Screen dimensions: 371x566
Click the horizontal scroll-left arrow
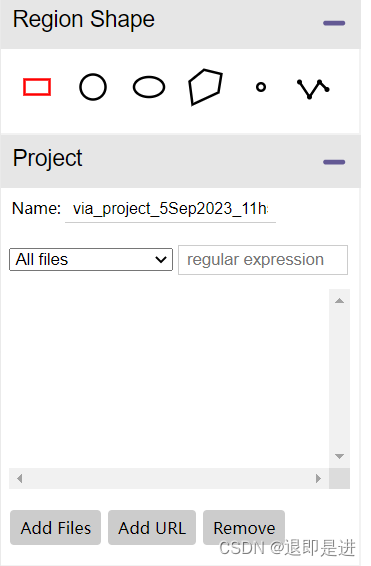pyautogui.click(x=20, y=479)
